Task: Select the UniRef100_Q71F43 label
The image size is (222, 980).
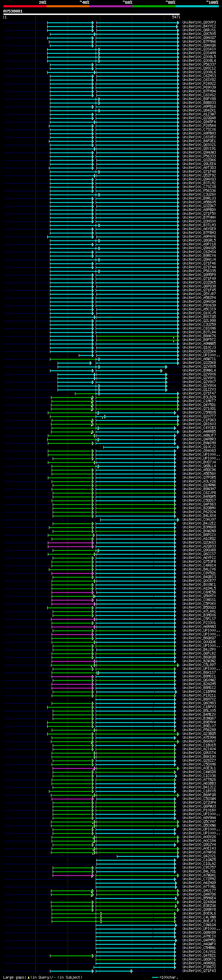Action: 199,971
